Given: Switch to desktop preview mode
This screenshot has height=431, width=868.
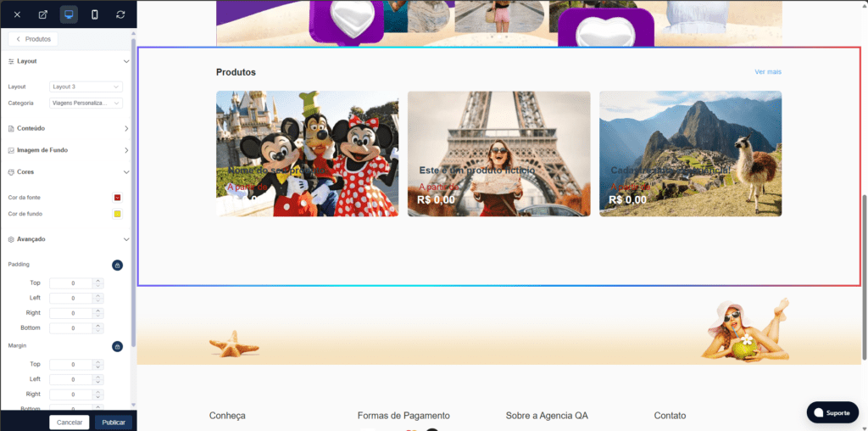Looking at the screenshot, I should [69, 14].
